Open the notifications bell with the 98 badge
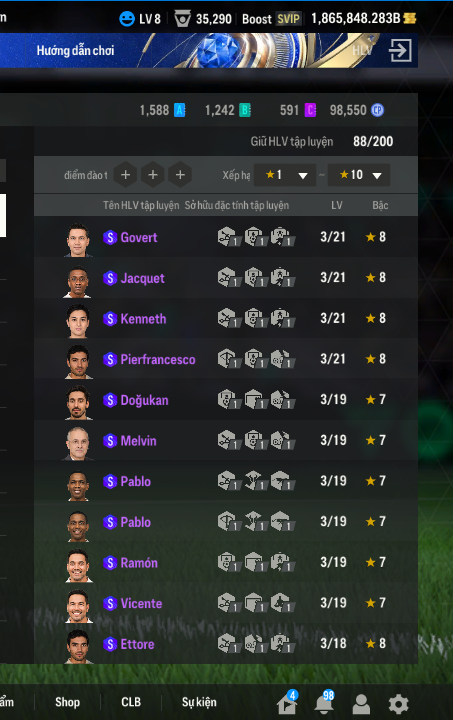 coord(324,703)
